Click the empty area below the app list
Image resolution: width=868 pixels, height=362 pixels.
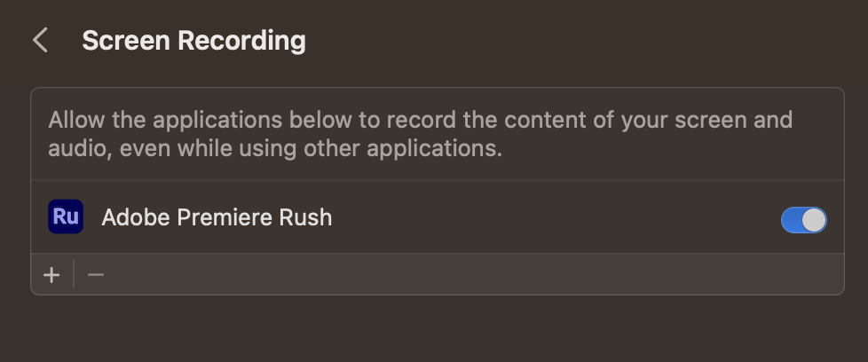[438, 328]
